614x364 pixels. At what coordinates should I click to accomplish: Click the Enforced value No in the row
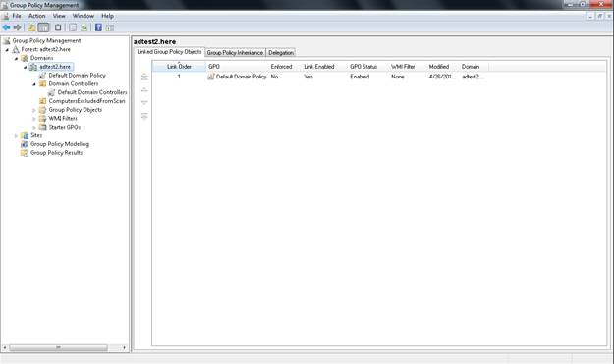click(x=274, y=77)
